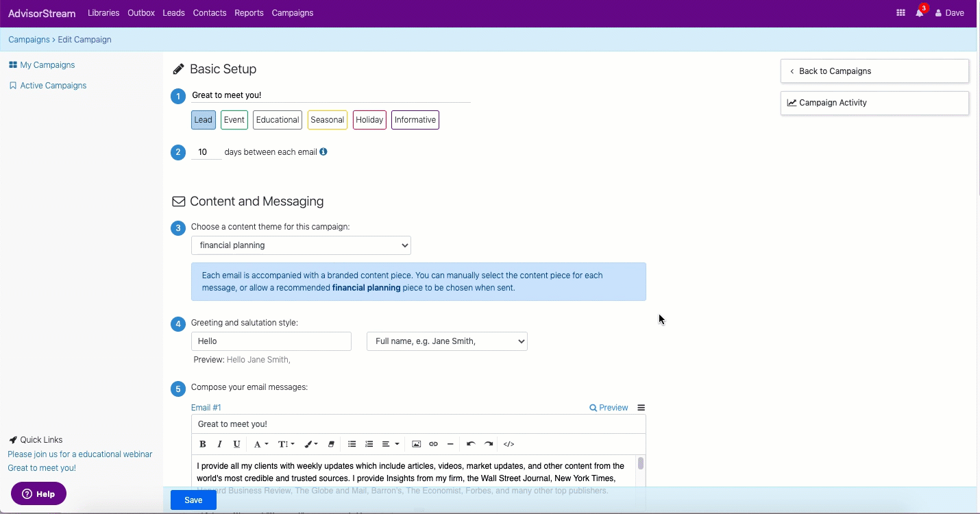Go to Campaigns breadcrumb
Screen dimensions: 980x514
click(x=29, y=40)
